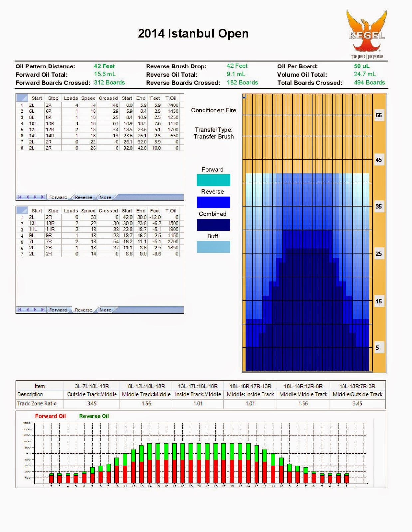Image resolution: width=412 pixels, height=532 pixels.
Task: Click the Outside Track:Middle description cell
Action: tap(92, 394)
